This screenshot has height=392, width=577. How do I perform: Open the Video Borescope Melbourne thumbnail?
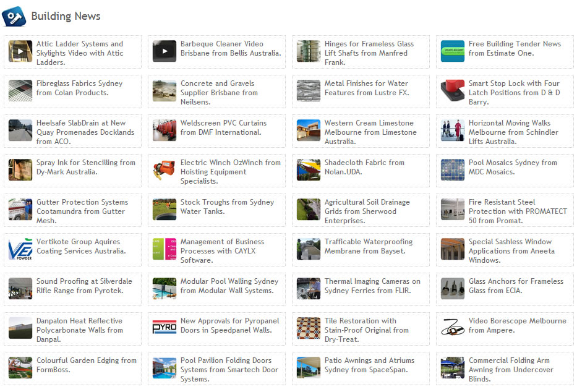click(453, 328)
